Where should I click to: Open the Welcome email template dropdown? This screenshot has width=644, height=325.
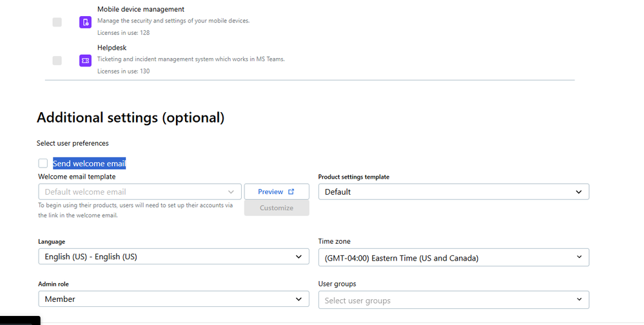coord(139,192)
